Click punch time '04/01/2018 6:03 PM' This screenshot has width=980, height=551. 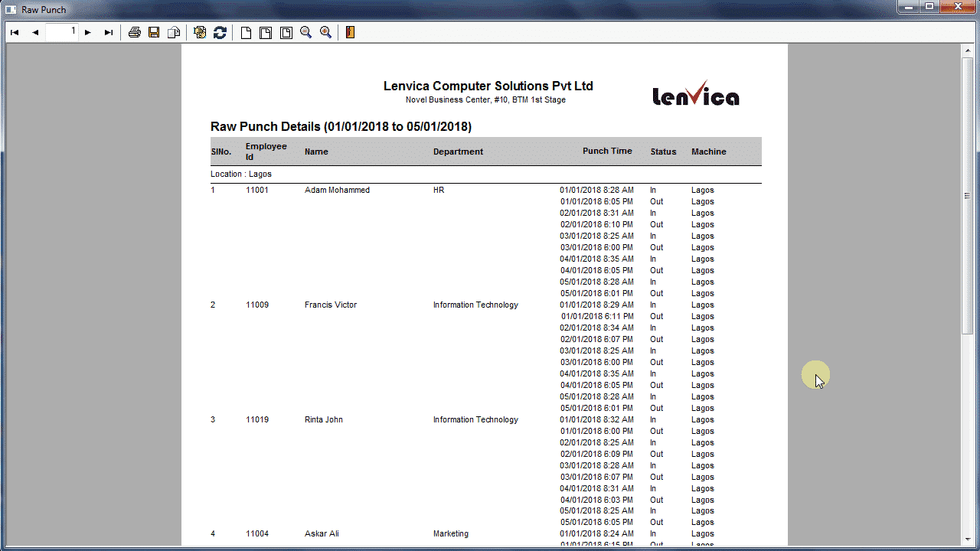596,500
